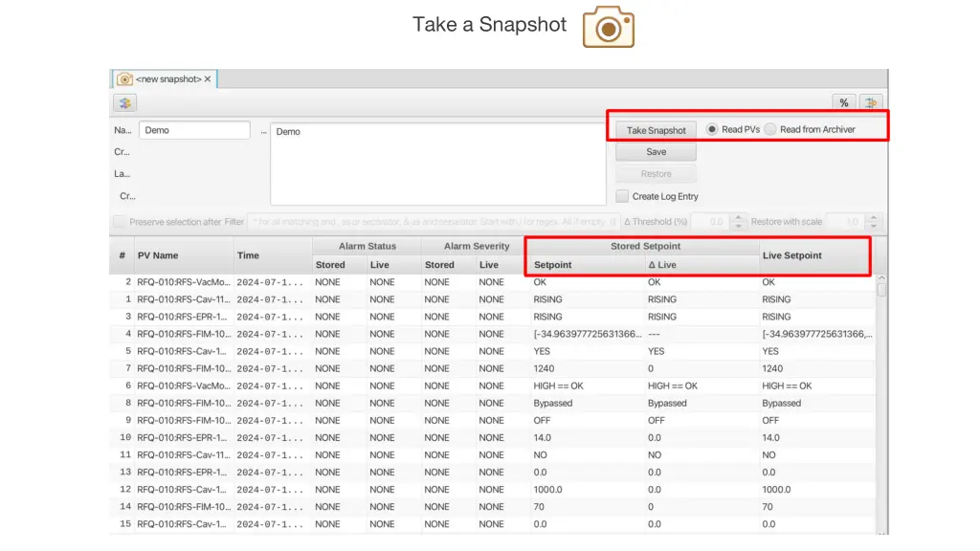Focus the snapshot name field containing Demo
The width and height of the screenshot is (980, 551).
pyautogui.click(x=194, y=130)
